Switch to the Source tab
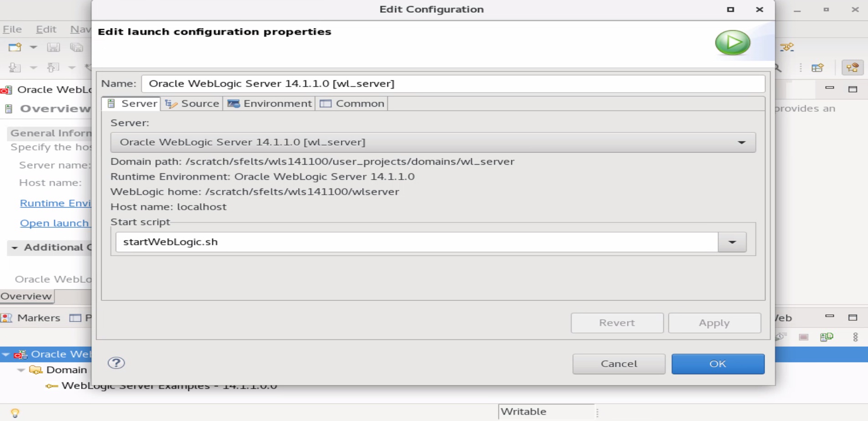 pos(192,104)
